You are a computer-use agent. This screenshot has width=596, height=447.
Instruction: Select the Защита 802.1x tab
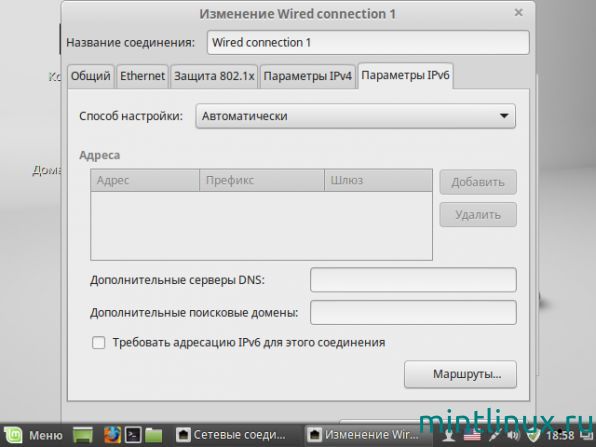214,76
